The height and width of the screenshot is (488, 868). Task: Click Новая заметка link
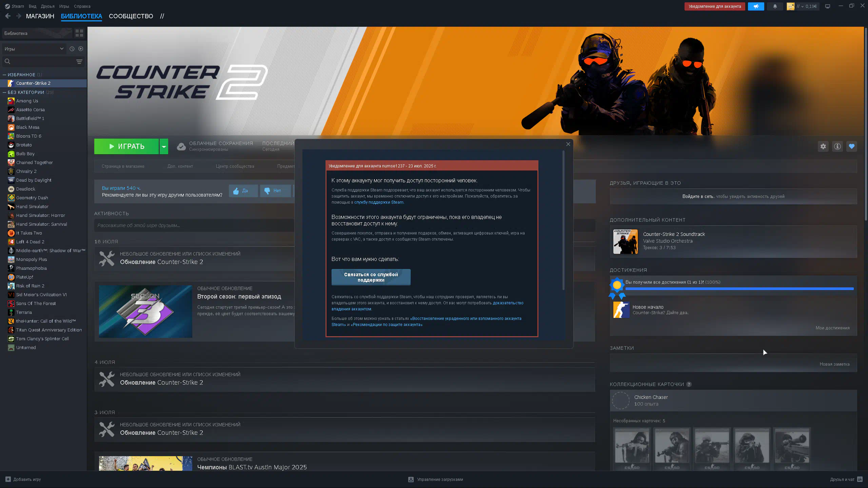pos(834,364)
